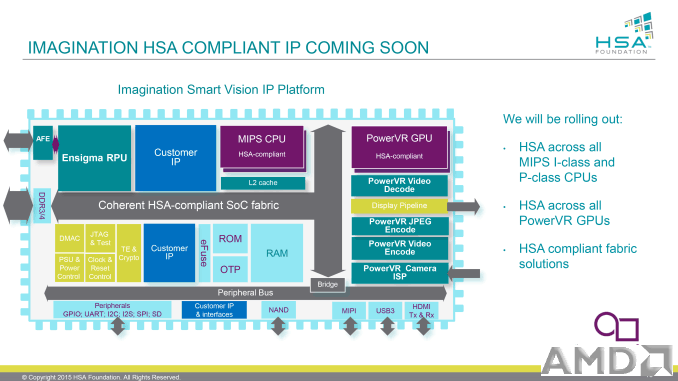This screenshot has height=381, width=678.
Task: Click the bullet 'HSA compliant fabric solutions'
Action: tap(578, 256)
